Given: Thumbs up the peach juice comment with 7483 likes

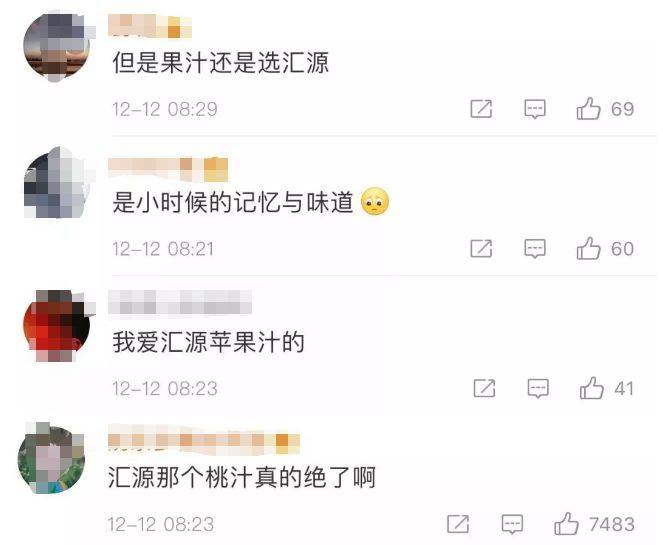Looking at the screenshot, I should [x=566, y=524].
